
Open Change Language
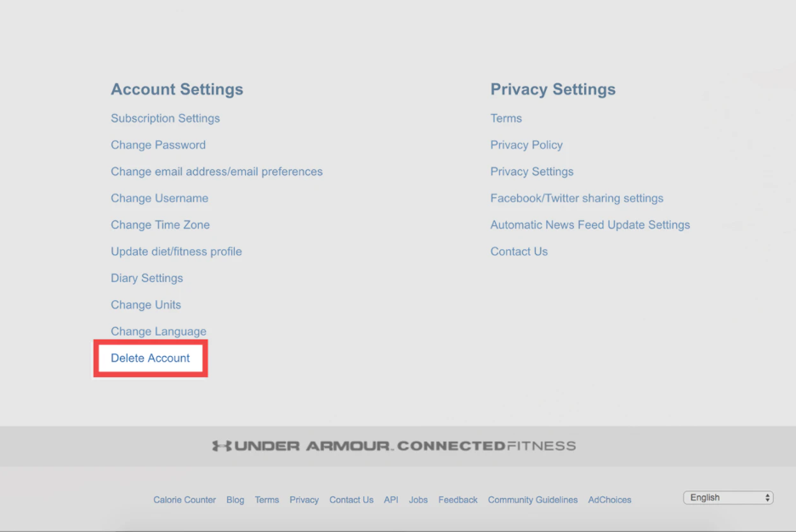click(x=158, y=331)
